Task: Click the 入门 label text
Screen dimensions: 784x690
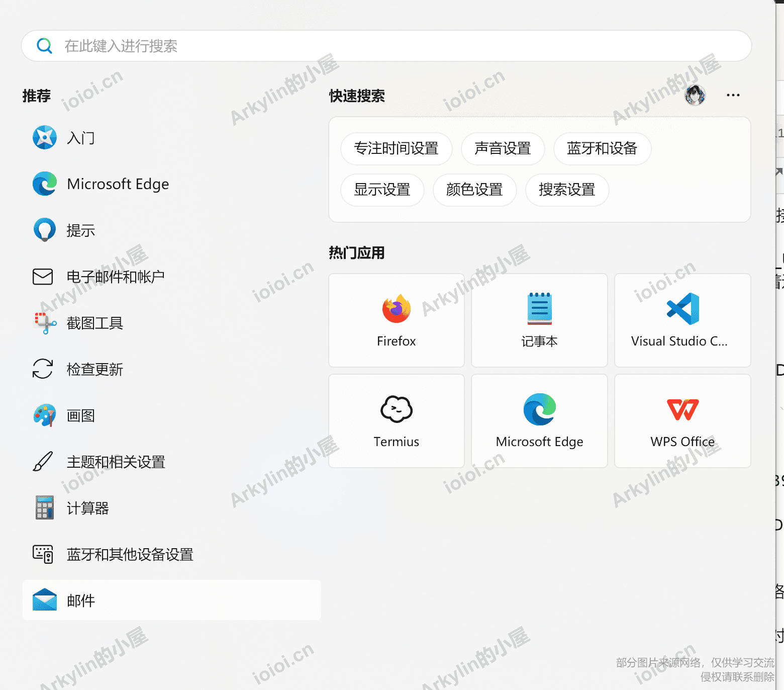Action: 81,138
